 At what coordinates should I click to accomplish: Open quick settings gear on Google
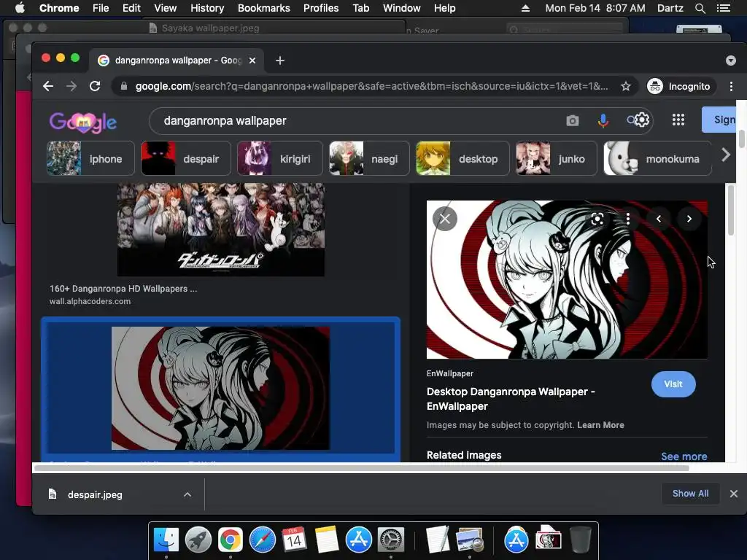point(642,120)
